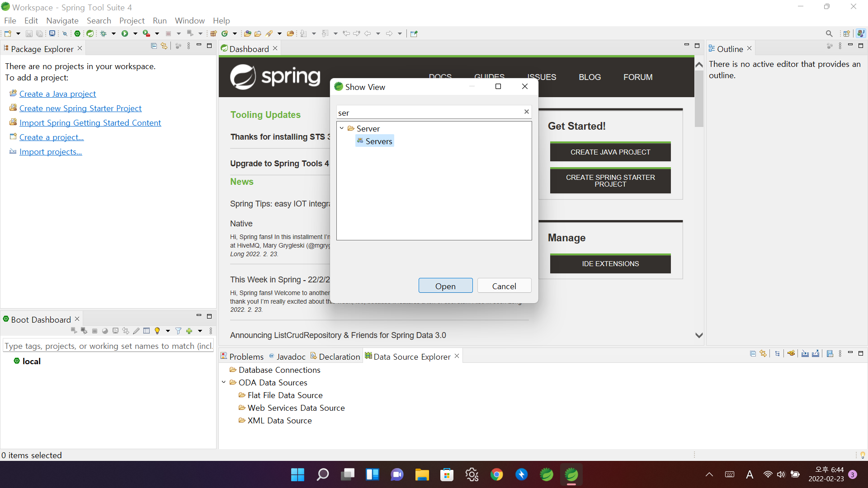This screenshot has width=868, height=488.
Task: Open the Window menu
Action: tap(189, 21)
